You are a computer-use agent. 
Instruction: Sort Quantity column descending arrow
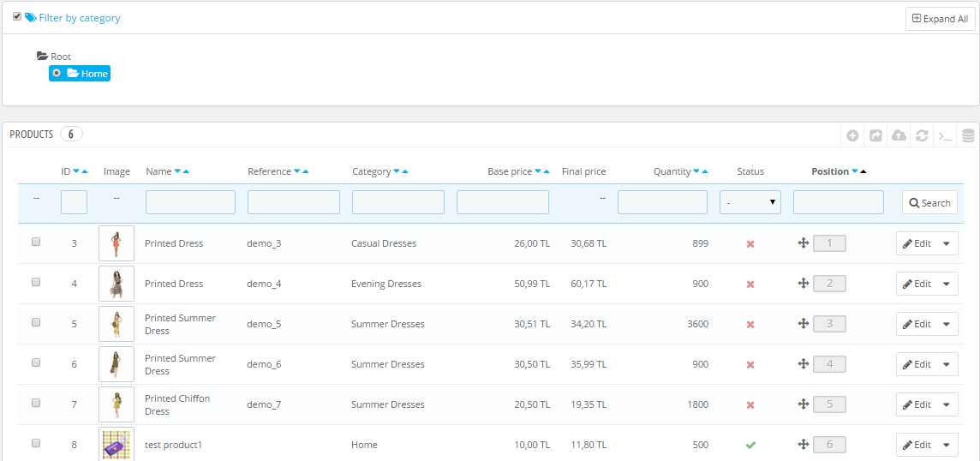[696, 171]
